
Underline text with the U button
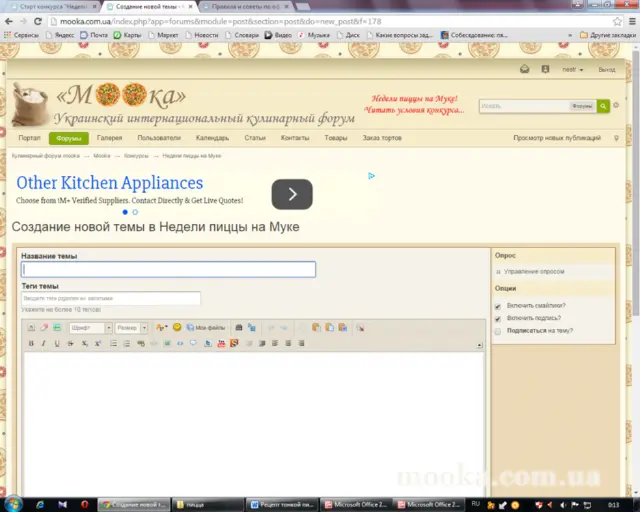[x=57, y=343]
